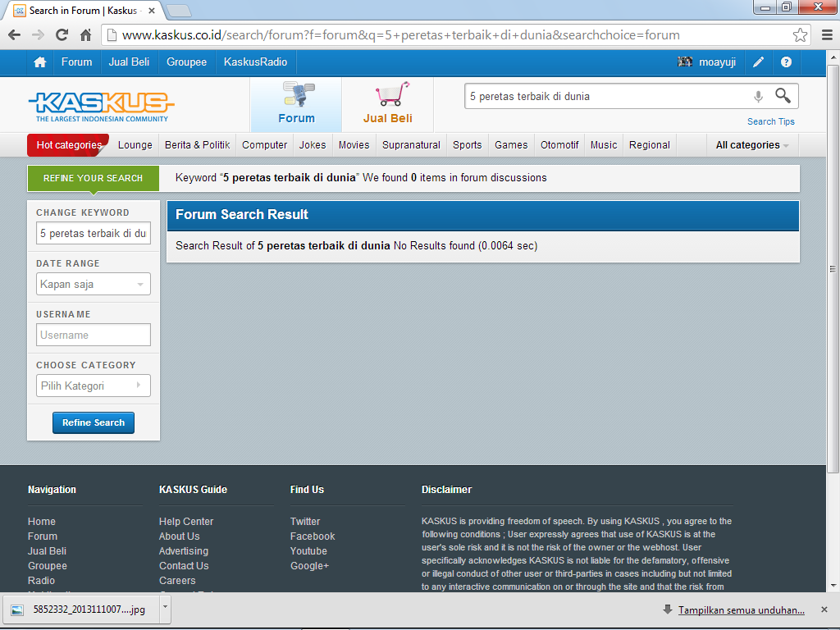Bookmark this page with the star icon
This screenshot has width=840, height=630.
800,35
